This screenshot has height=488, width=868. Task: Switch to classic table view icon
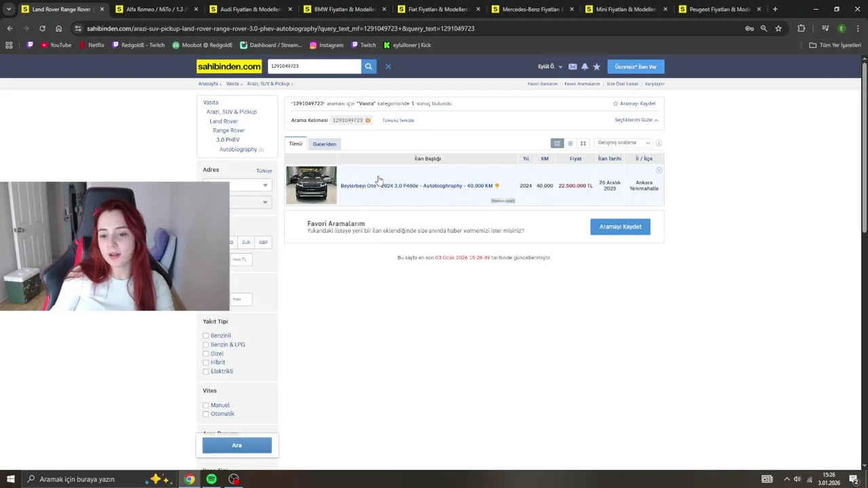[557, 143]
